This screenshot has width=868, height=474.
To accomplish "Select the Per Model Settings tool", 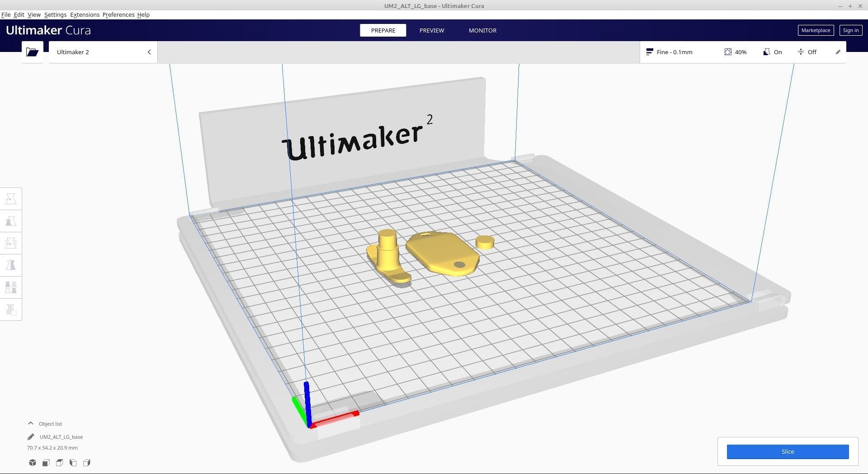I will (11, 287).
